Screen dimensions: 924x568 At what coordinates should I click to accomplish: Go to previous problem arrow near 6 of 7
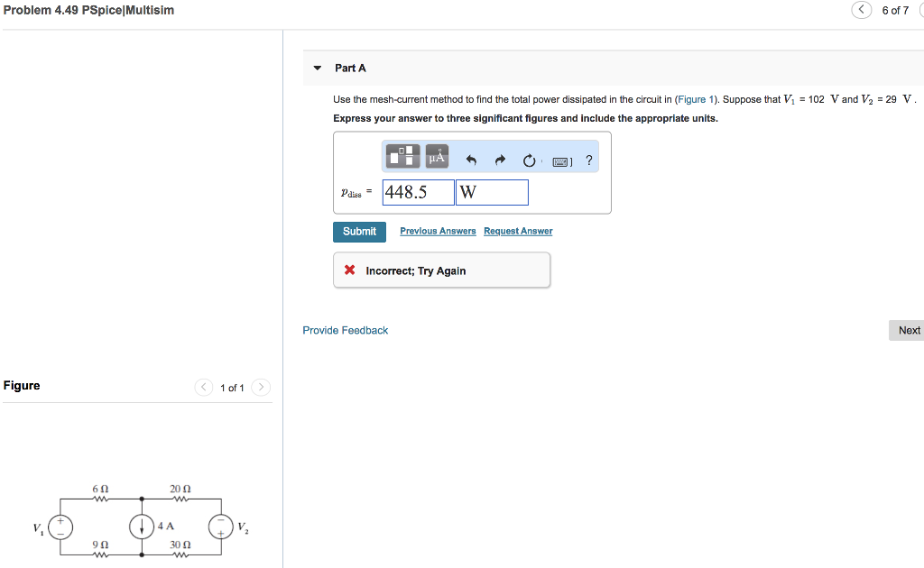[861, 10]
